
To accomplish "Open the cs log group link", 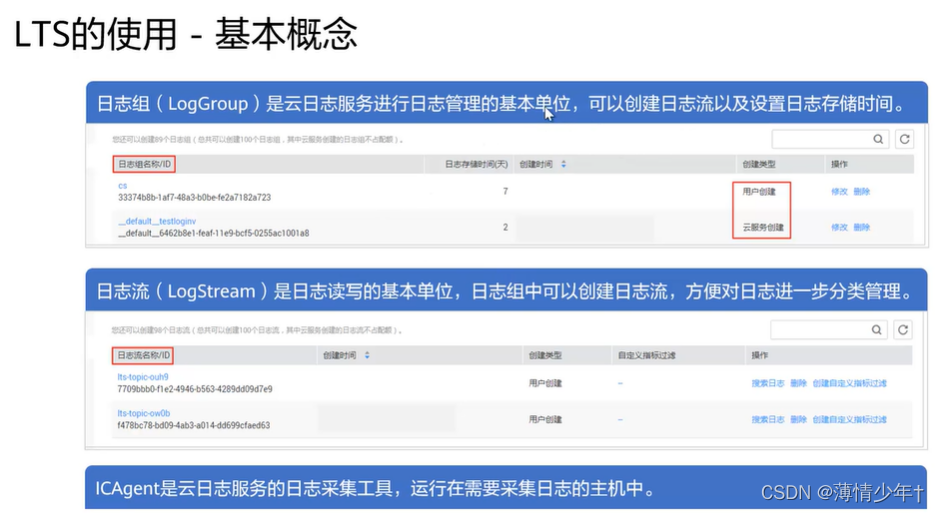I will tap(122, 186).
